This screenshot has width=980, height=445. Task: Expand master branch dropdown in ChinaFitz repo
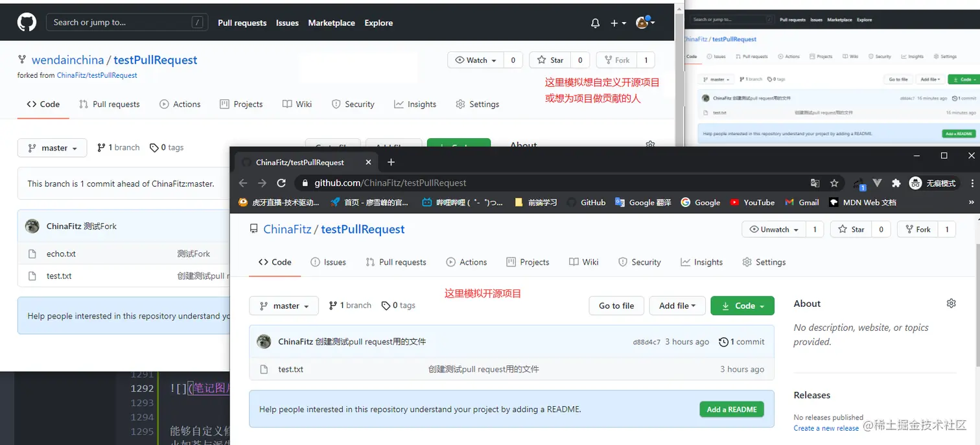[284, 306]
